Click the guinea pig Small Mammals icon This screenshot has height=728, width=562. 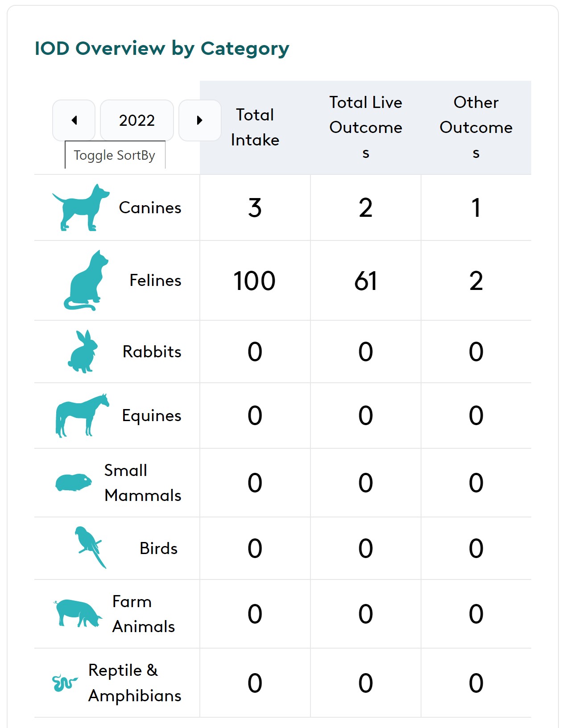[74, 483]
